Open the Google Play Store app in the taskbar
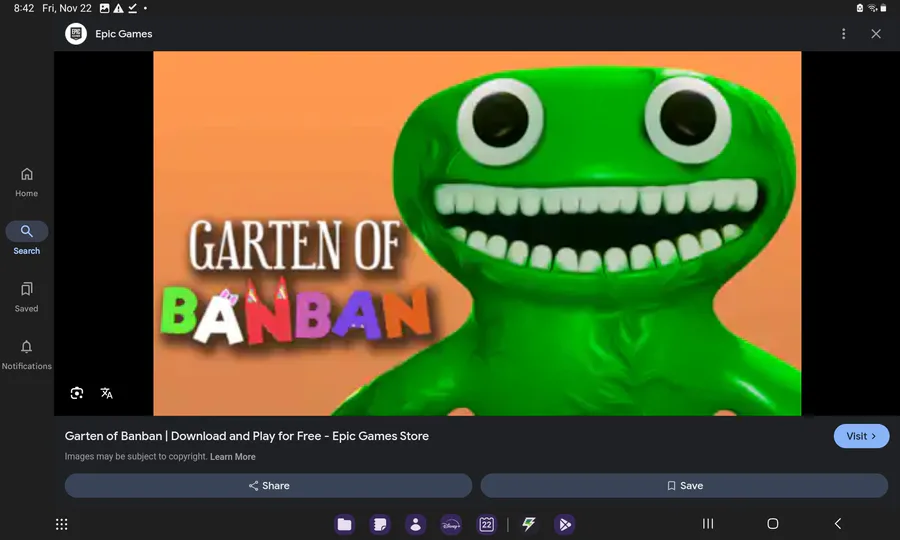900x540 pixels. (x=564, y=524)
